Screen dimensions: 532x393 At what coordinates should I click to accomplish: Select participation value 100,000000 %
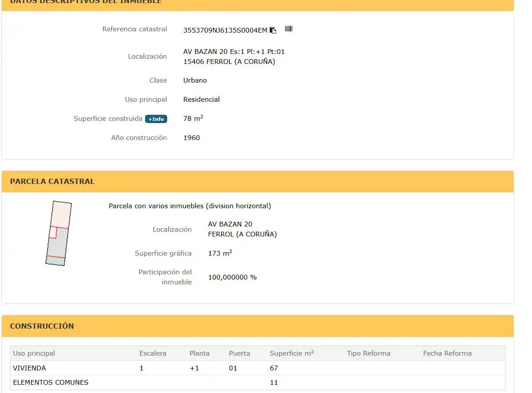point(233,277)
